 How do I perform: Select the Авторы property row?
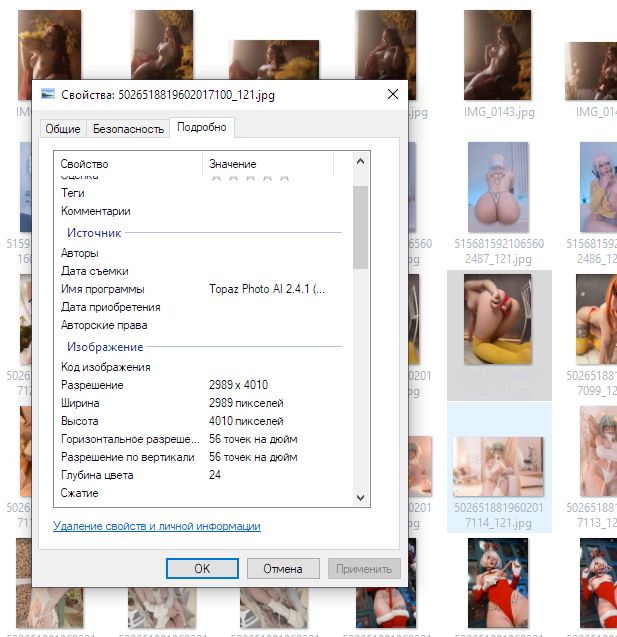pos(201,253)
